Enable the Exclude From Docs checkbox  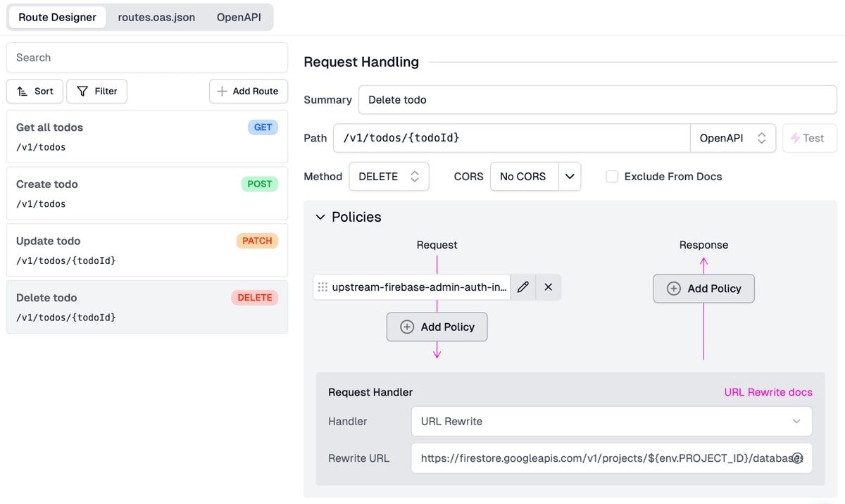(x=612, y=177)
